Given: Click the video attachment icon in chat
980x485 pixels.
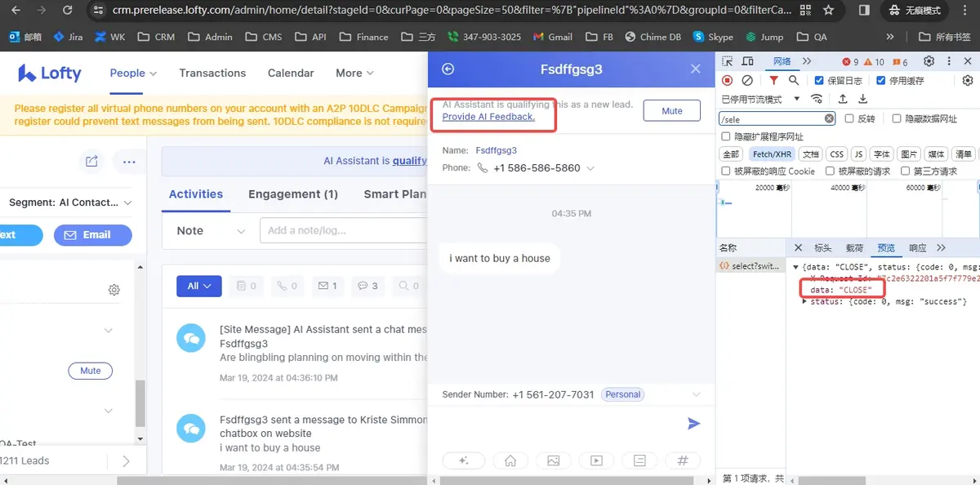Looking at the screenshot, I should point(596,461).
